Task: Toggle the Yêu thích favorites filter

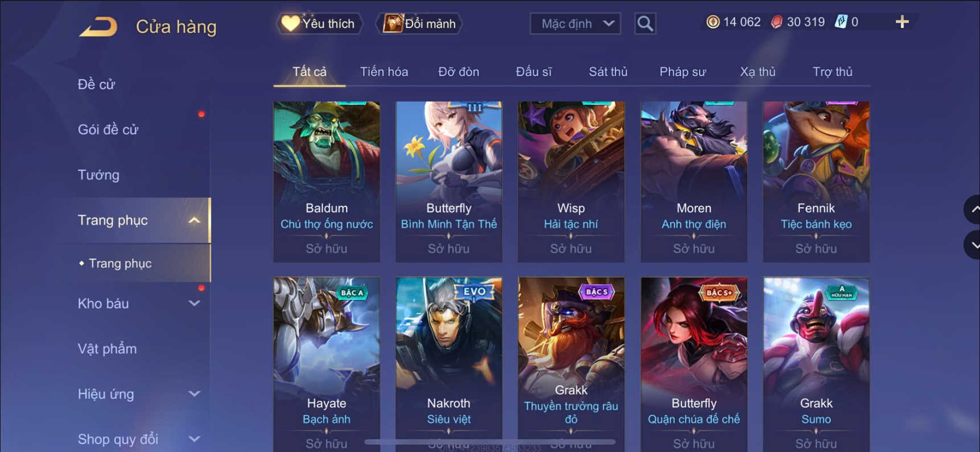Action: pyautogui.click(x=319, y=23)
